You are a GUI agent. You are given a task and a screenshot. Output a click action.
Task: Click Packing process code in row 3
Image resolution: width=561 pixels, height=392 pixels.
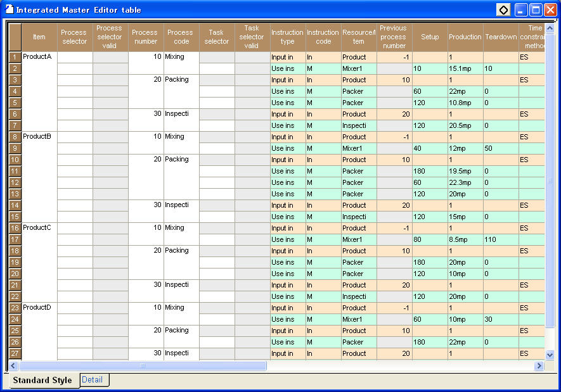pos(181,91)
